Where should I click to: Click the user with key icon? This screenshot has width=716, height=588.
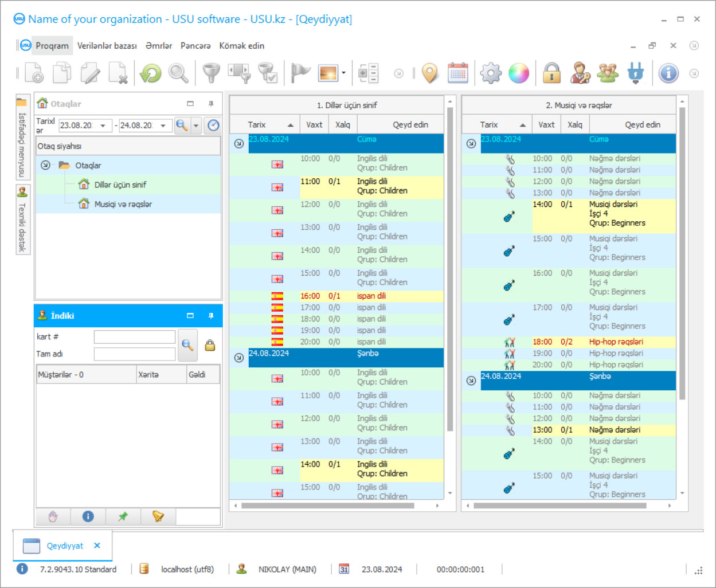click(x=580, y=73)
